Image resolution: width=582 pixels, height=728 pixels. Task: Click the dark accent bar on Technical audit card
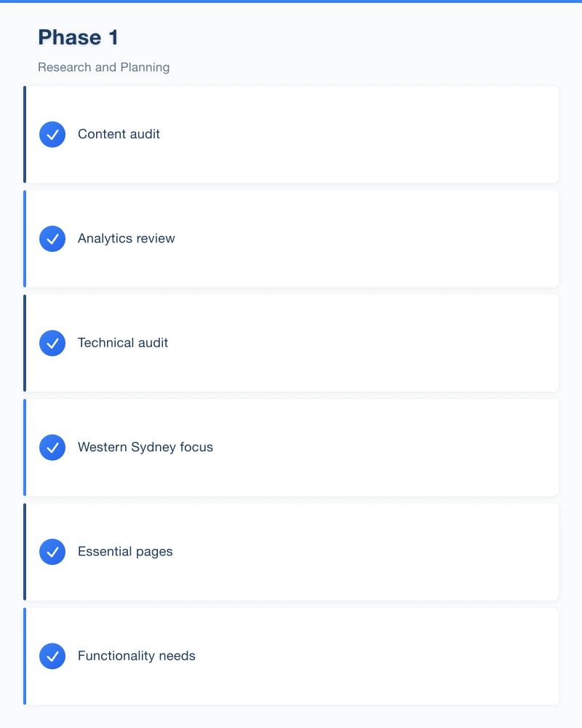click(x=25, y=343)
